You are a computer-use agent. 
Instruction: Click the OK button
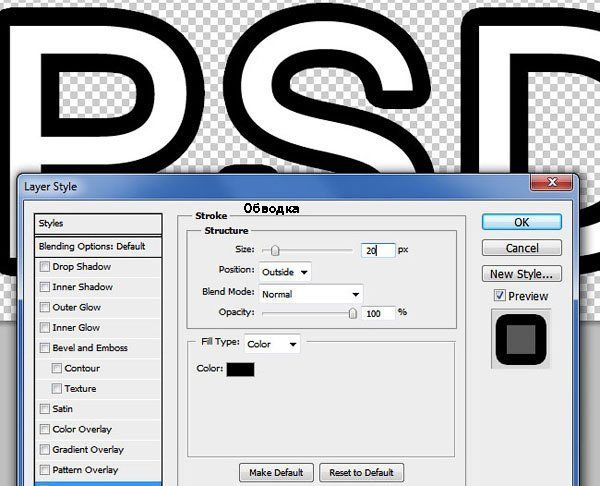[x=522, y=222]
